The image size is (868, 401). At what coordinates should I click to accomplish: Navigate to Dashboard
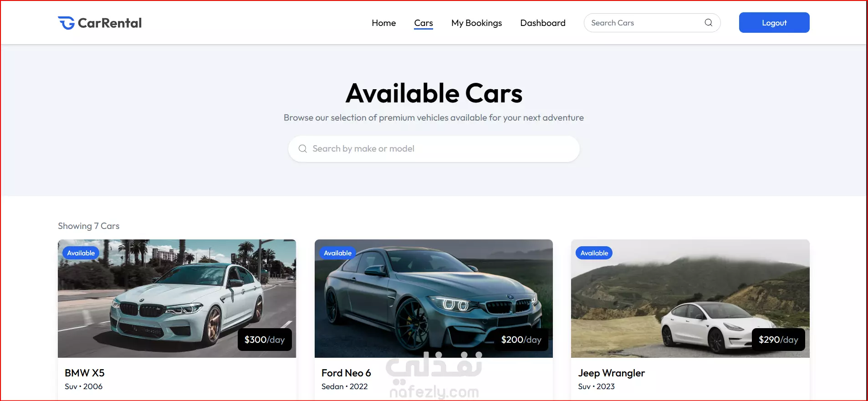coord(542,23)
